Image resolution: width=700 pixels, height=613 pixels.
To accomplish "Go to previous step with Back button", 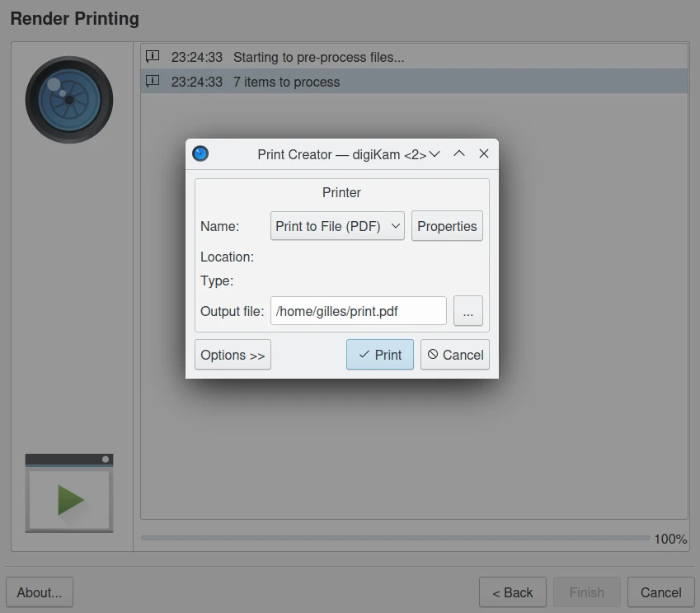I will (x=512, y=592).
